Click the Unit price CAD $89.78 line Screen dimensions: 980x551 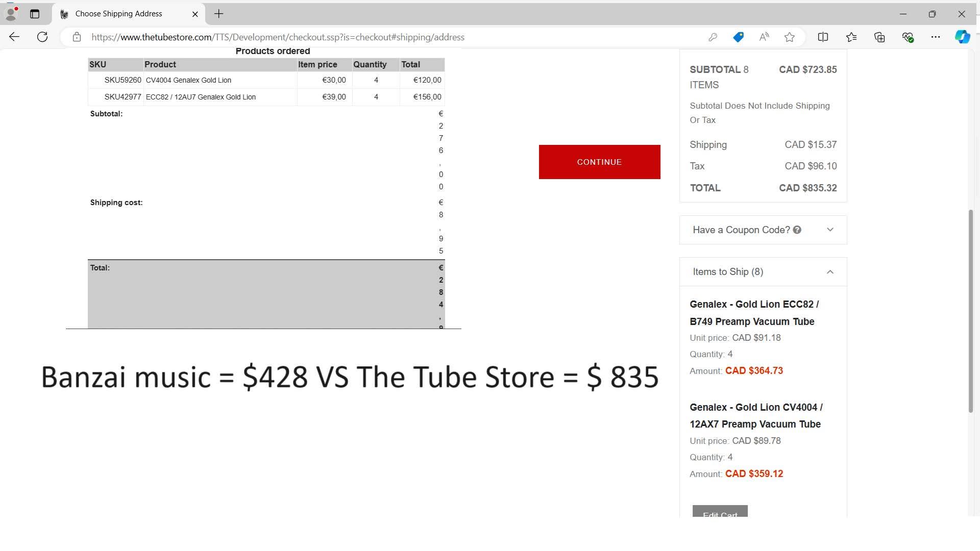click(x=735, y=441)
